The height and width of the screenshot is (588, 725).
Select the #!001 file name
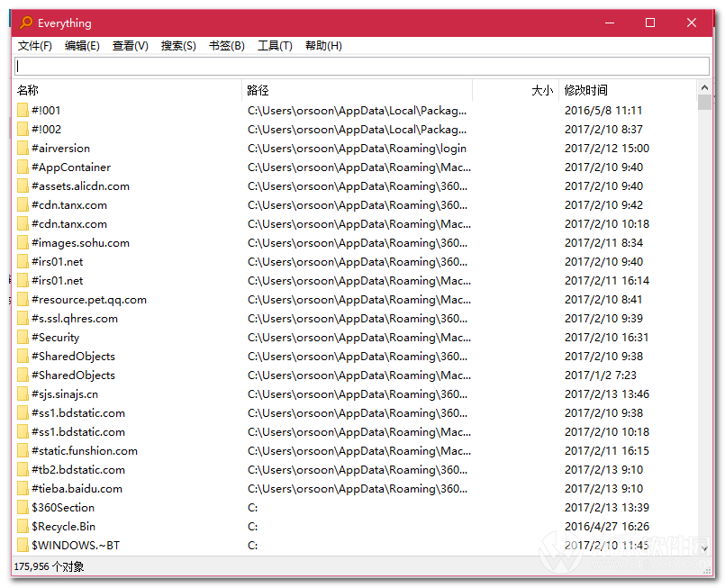46,111
